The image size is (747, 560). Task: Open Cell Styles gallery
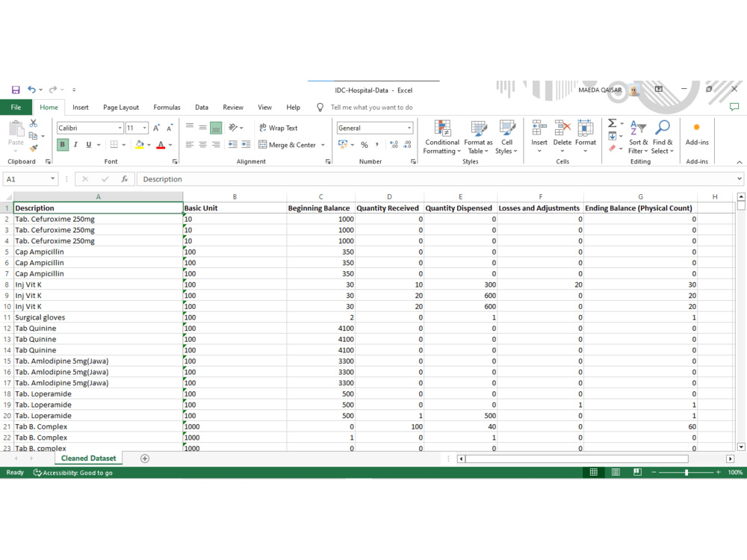point(506,137)
